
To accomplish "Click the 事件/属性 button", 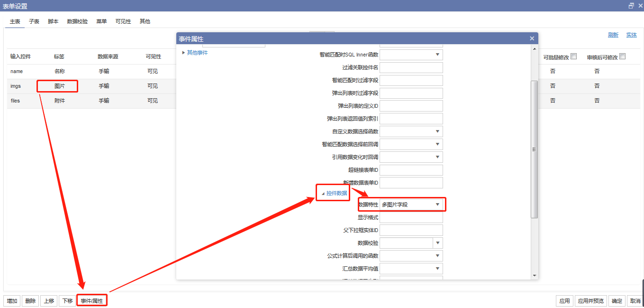I will click(91, 300).
